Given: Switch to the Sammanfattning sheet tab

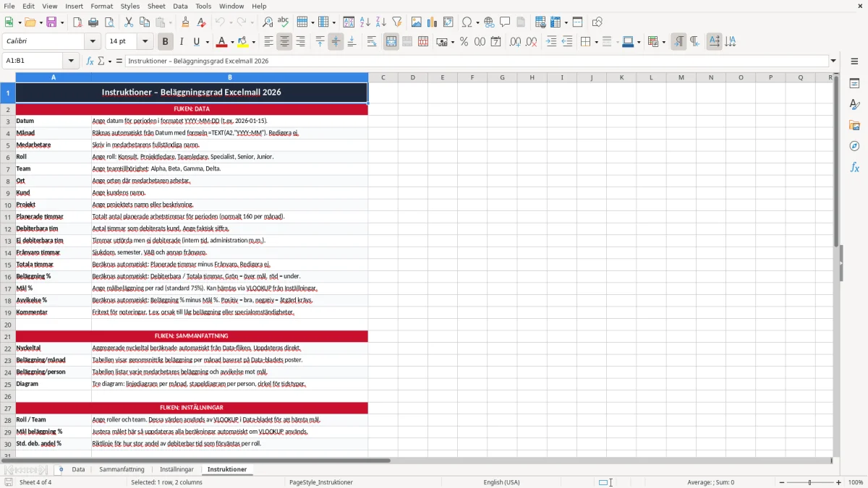Looking at the screenshot, I should (x=122, y=469).
